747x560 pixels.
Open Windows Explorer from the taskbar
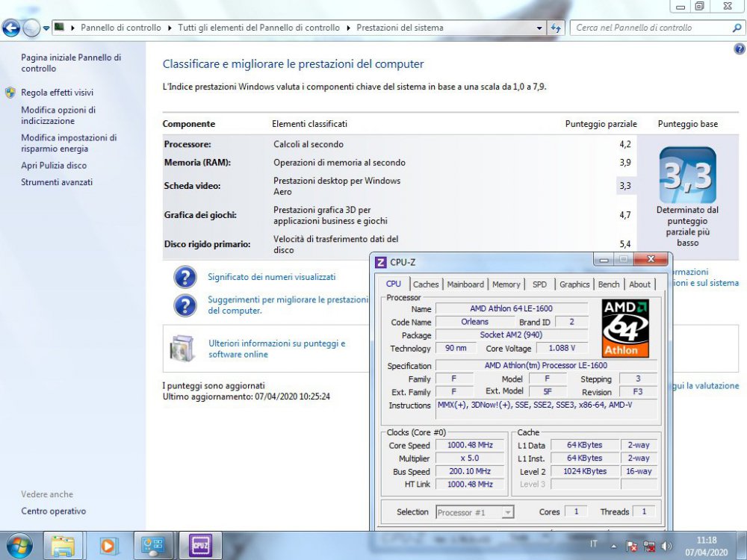(x=63, y=546)
